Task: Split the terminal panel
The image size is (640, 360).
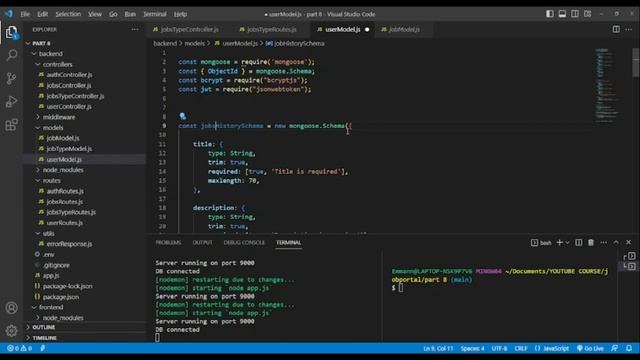Action: (578, 242)
